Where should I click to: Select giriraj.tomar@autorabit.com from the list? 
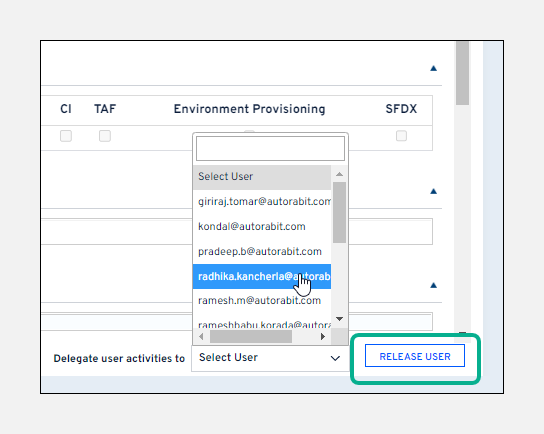[262, 202]
